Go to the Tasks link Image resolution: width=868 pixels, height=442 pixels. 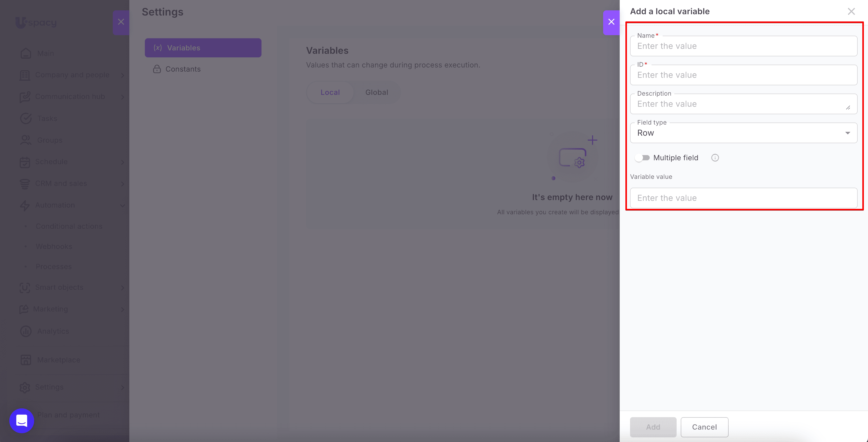[47, 118]
